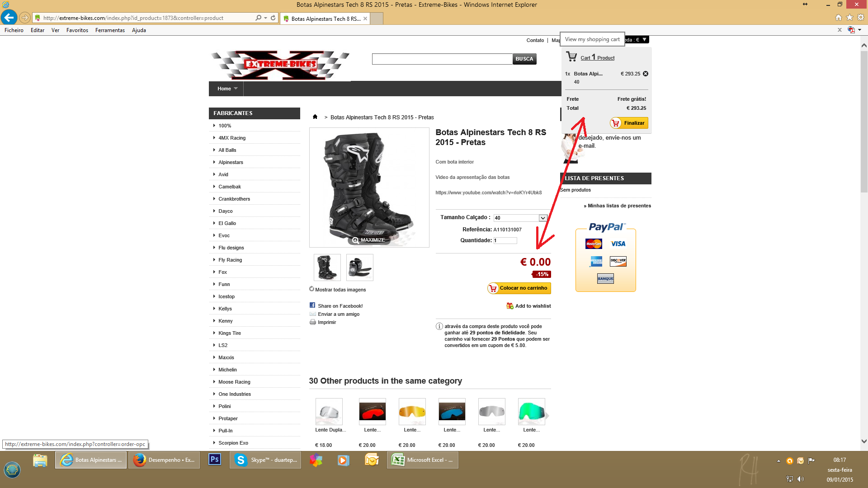Image resolution: width=868 pixels, height=488 pixels.
Task: Open Scorpion Exo manufacturer link
Action: 233,443
